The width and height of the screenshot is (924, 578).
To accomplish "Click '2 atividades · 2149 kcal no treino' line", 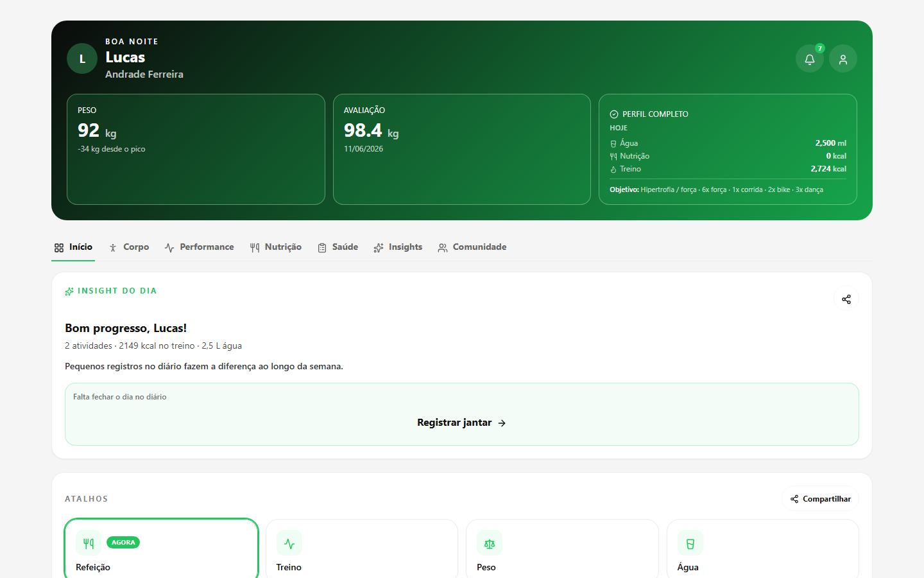I will [153, 346].
